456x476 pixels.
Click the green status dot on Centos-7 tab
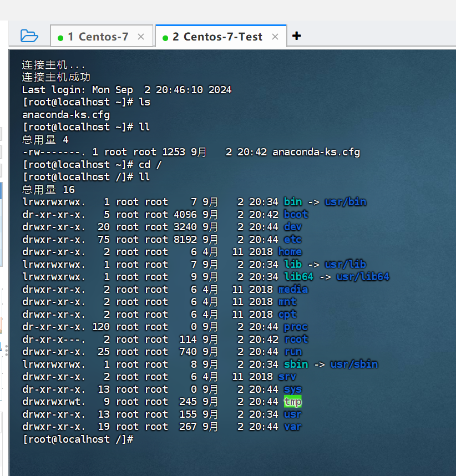60,38
